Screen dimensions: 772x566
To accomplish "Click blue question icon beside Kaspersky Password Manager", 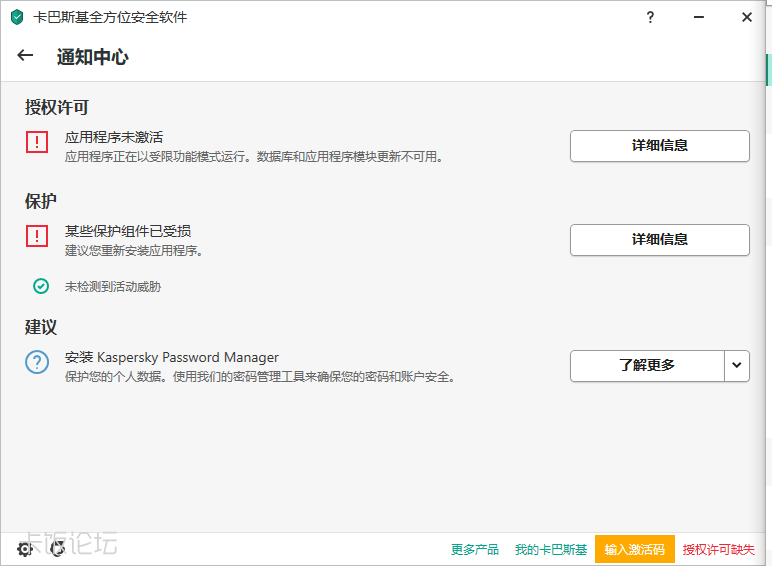I will (37, 362).
